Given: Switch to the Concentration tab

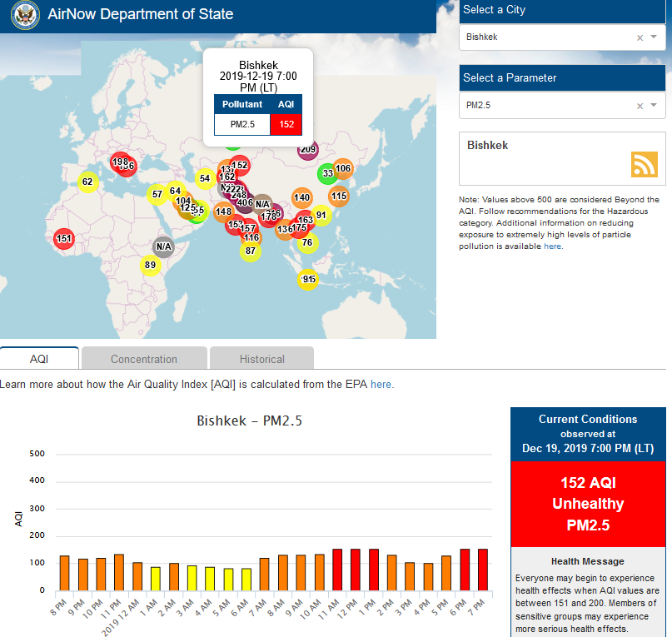Looking at the screenshot, I should (144, 359).
